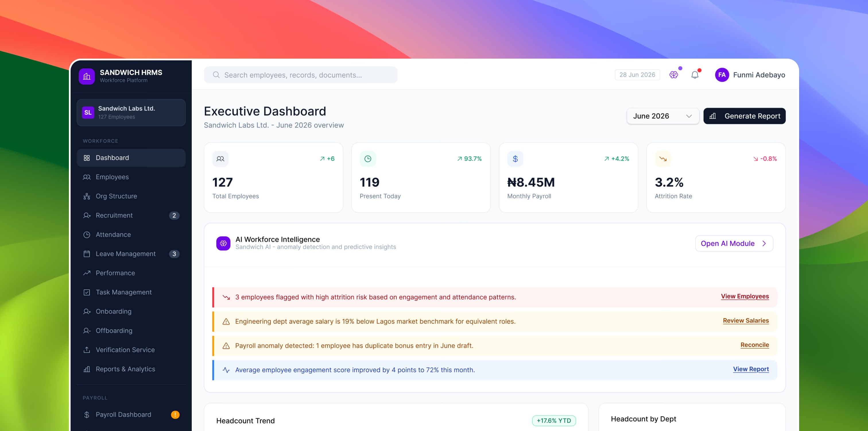The image size is (868, 431).
Task: Click the Funmi Adebayo user name
Action: [759, 75]
